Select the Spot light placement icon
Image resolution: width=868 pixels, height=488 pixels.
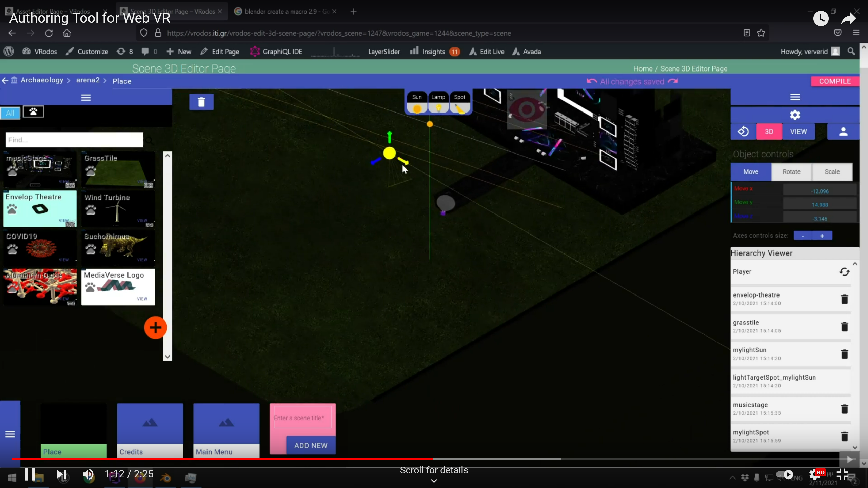coord(460,108)
